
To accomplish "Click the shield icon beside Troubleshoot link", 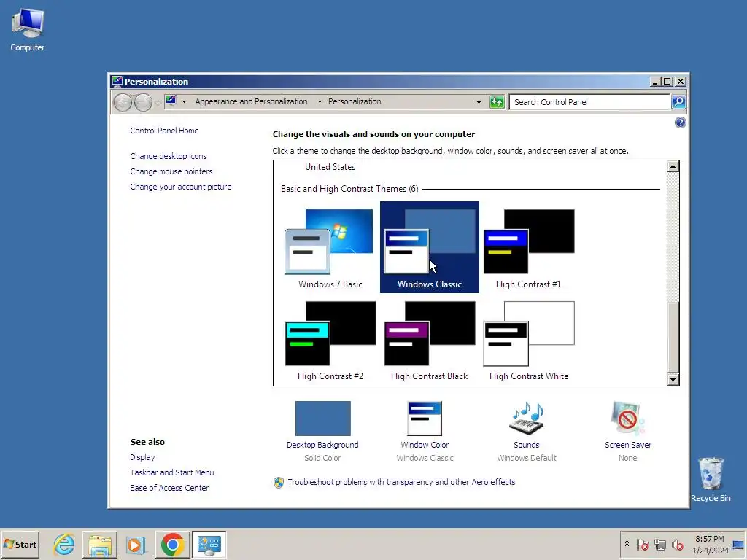I will [x=279, y=483].
